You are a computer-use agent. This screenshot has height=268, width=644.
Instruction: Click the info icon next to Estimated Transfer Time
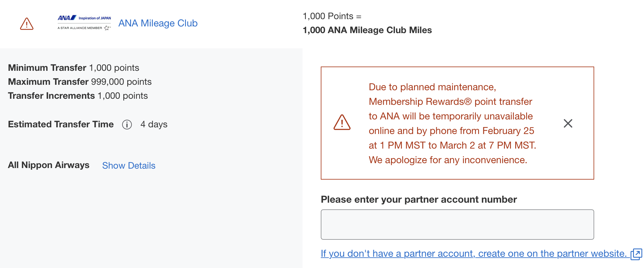click(127, 125)
